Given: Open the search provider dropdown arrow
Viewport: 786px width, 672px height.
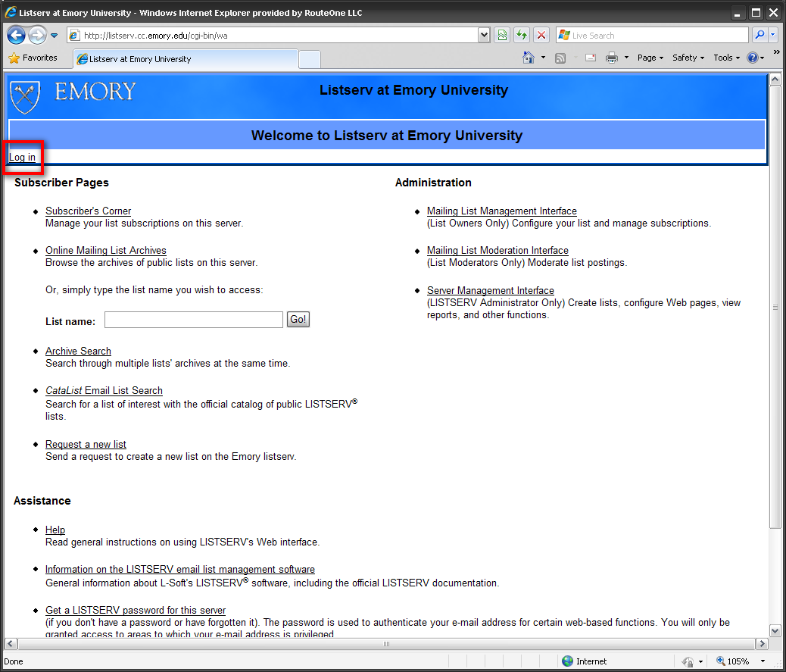Looking at the screenshot, I should pos(773,35).
